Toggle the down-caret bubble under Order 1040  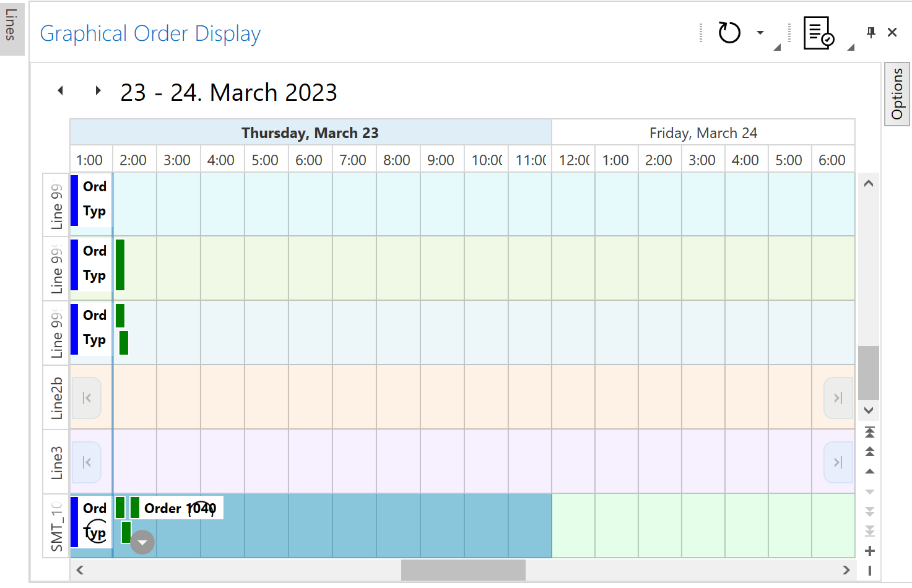click(142, 542)
